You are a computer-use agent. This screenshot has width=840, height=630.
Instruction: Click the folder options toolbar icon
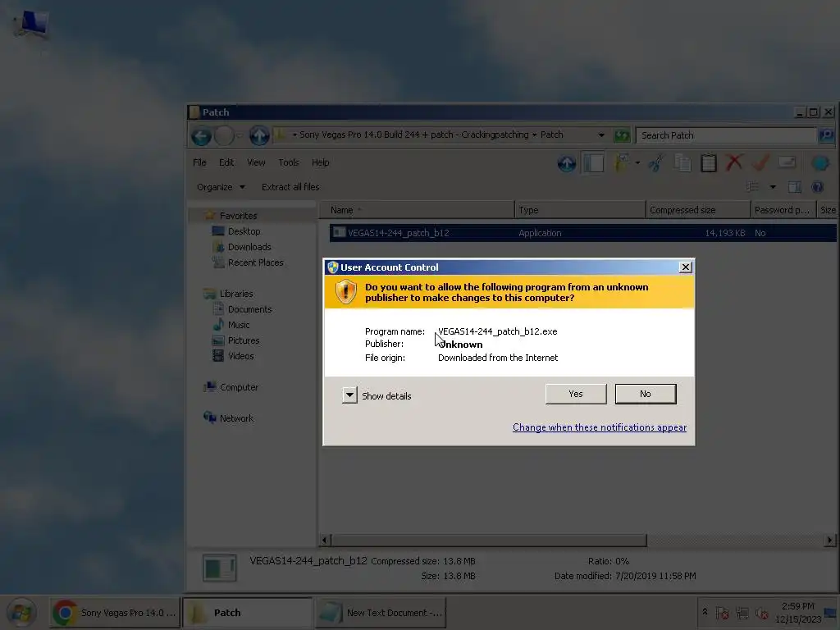[622, 163]
